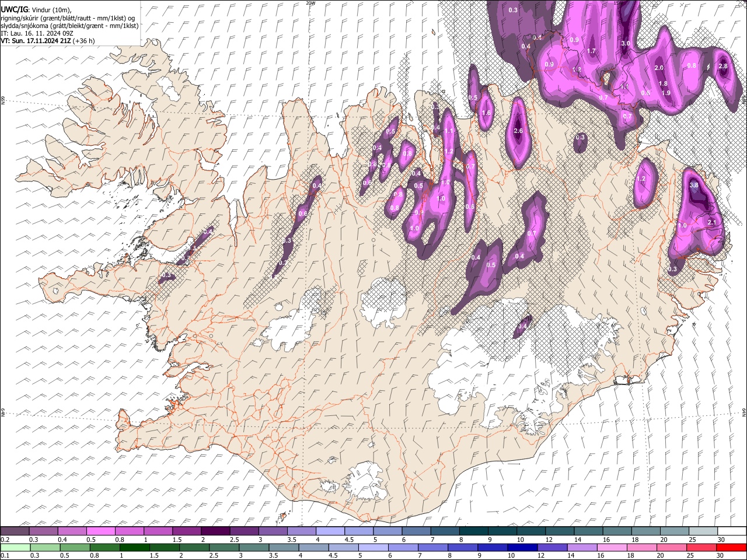The image size is (747, 560).
Task: Click the light grey 25 swatch in upper legend row
Action: tap(703, 531)
